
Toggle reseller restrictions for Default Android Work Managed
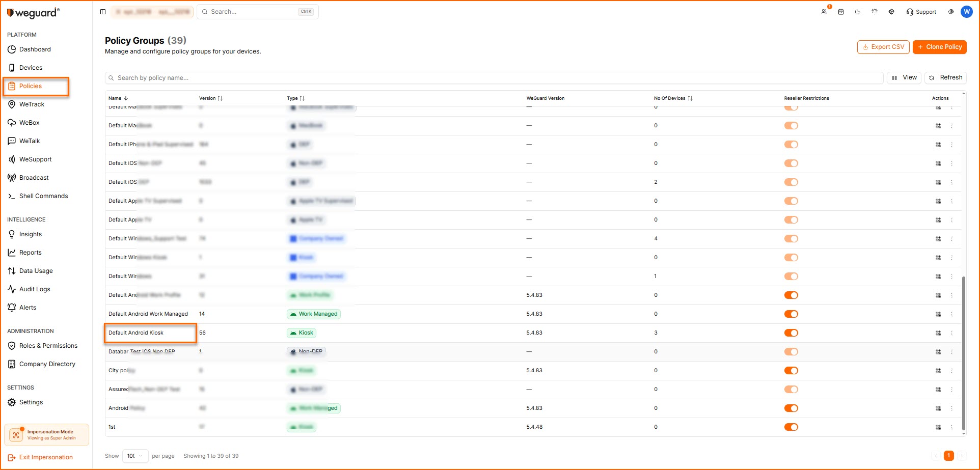tap(791, 314)
